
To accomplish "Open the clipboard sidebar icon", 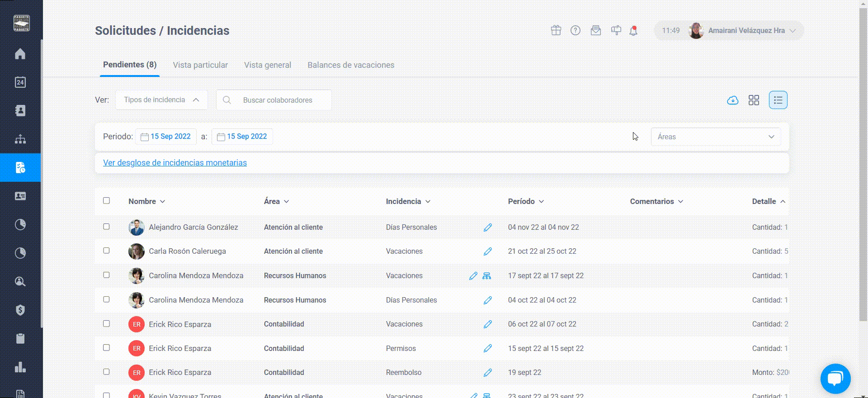I will point(20,339).
